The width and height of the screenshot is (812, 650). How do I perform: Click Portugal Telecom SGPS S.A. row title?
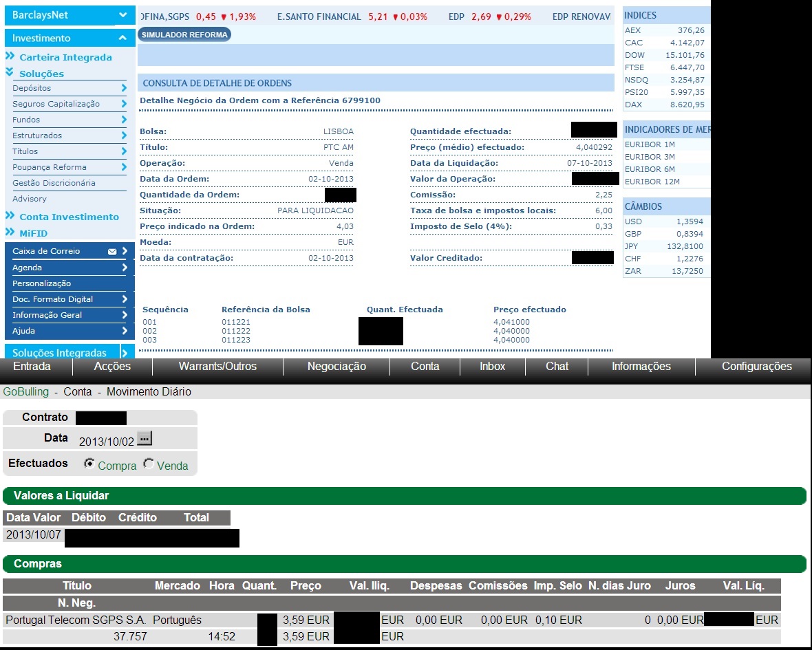[76, 620]
